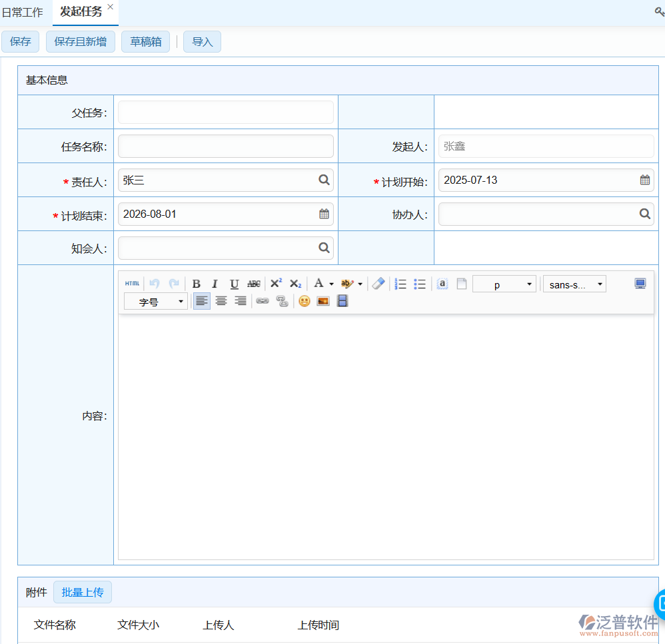Apply a numbered list in the editor
Image resolution: width=665 pixels, height=644 pixels.
tap(400, 284)
